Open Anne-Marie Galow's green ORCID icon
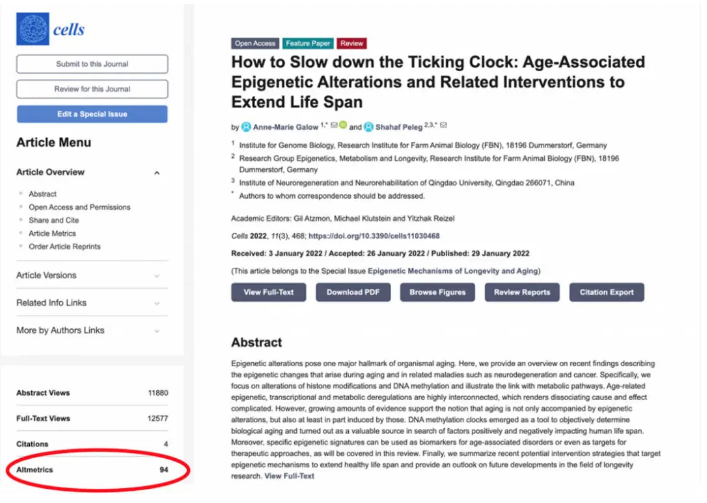This screenshot has height=503, width=707. (x=343, y=126)
